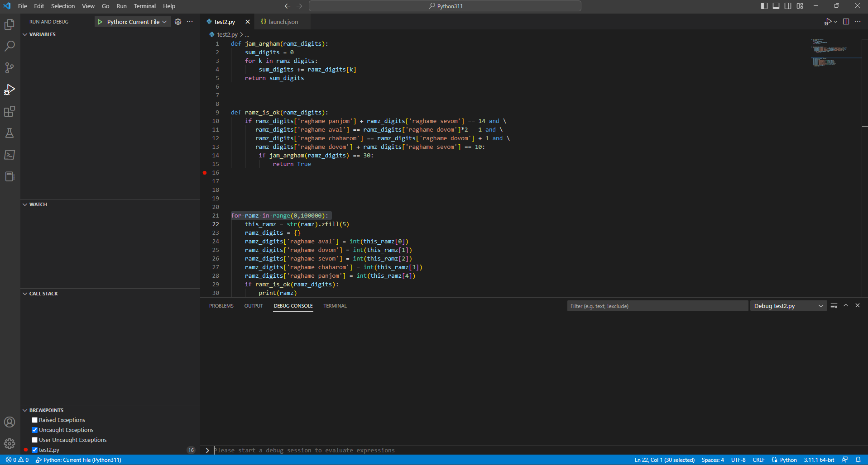Open the Testing view

pos(10,133)
